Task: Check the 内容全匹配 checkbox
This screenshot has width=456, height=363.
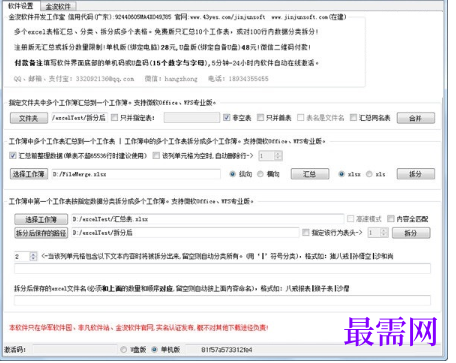Action: point(391,219)
